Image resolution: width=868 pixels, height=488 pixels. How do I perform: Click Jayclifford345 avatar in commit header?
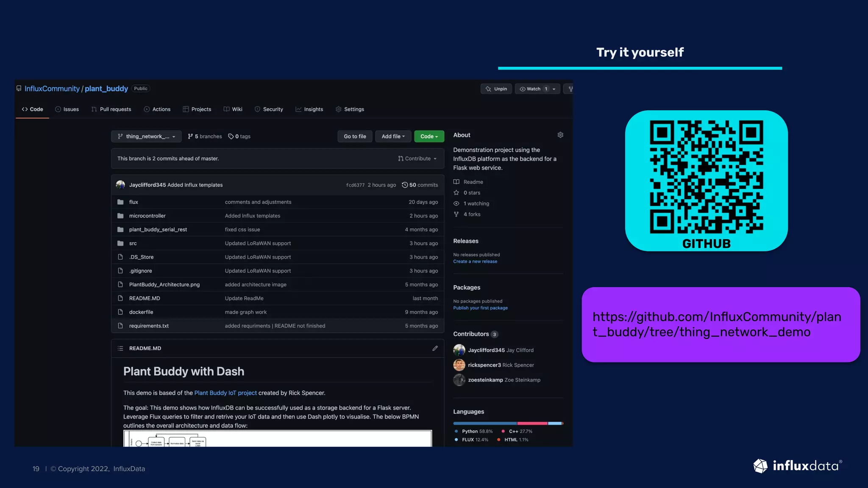click(x=120, y=185)
